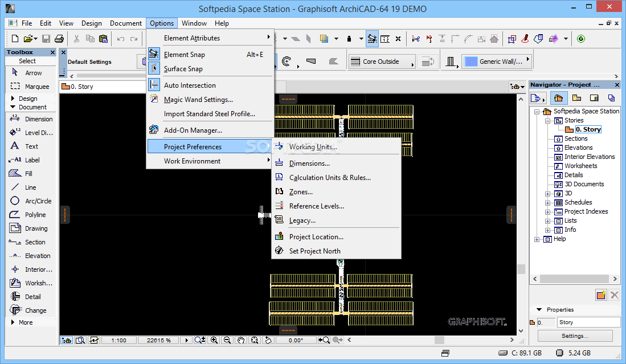
Task: Toggle the highlighted snap toolbar button
Action: pos(372,39)
